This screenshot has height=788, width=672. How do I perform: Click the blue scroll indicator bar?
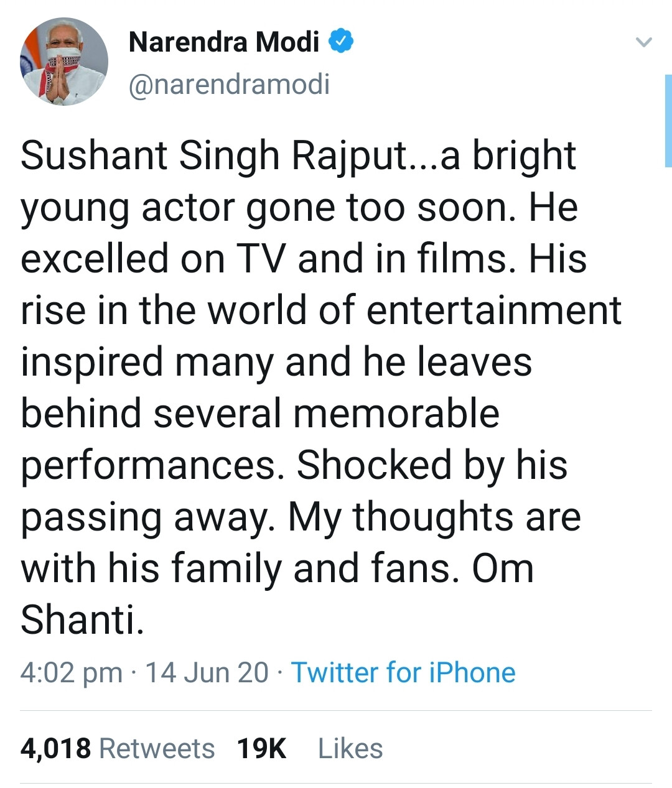click(x=668, y=121)
